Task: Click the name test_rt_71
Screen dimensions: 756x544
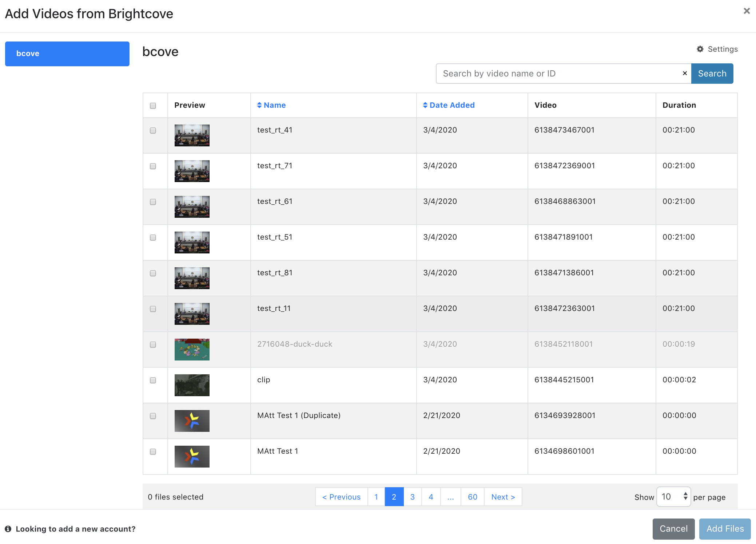Action: click(x=275, y=166)
